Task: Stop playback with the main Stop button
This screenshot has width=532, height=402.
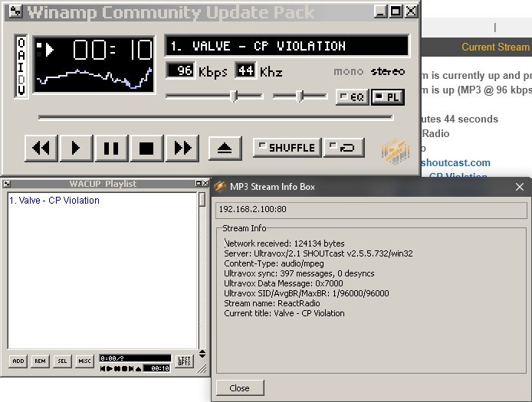Action: [146, 148]
